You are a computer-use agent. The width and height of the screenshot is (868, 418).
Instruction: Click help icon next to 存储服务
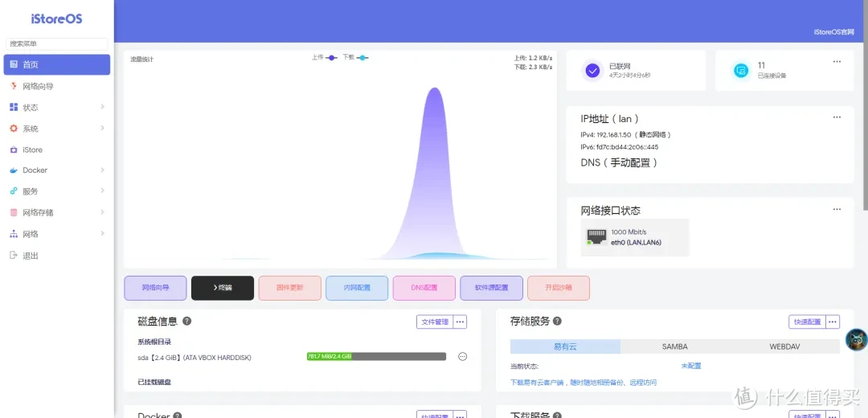click(x=558, y=321)
